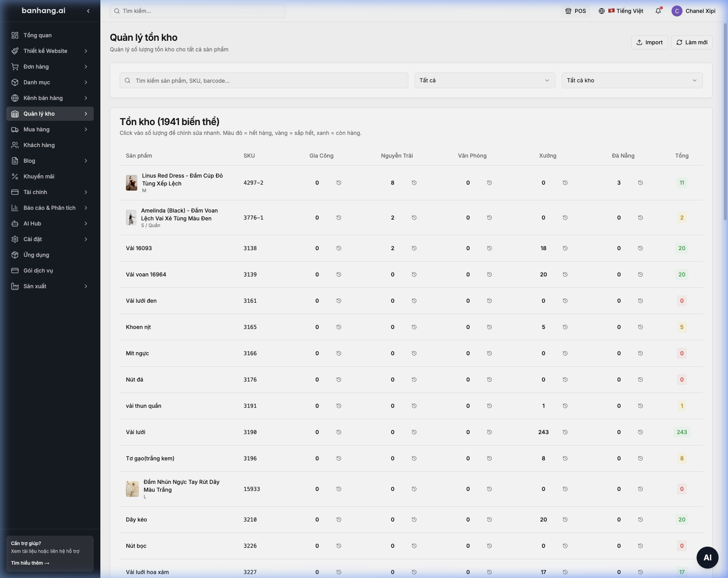Open the Tất cả status filter dropdown

point(485,80)
